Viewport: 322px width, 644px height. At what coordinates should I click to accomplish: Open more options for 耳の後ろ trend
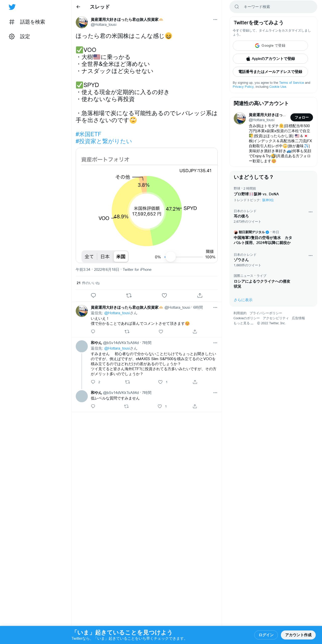click(x=310, y=212)
